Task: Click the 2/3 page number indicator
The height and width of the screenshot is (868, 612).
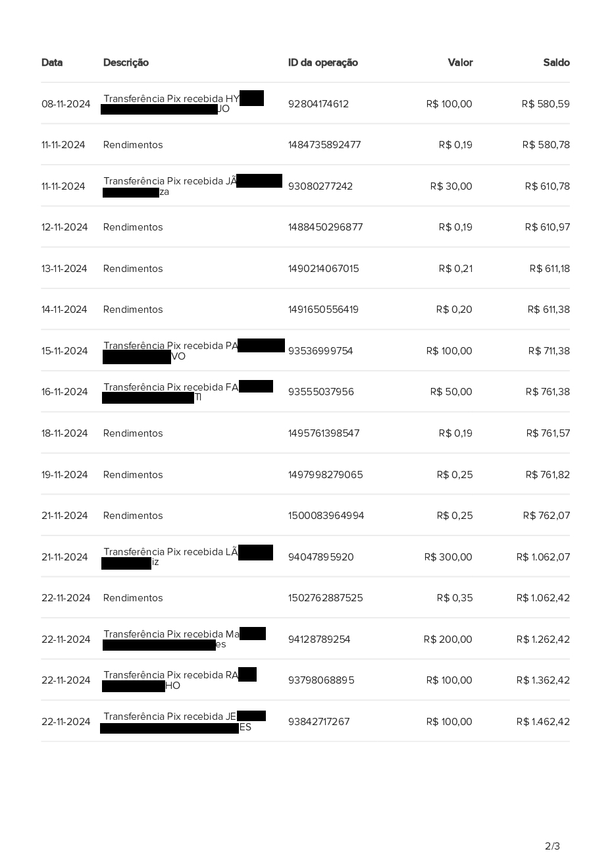Action: tap(552, 846)
